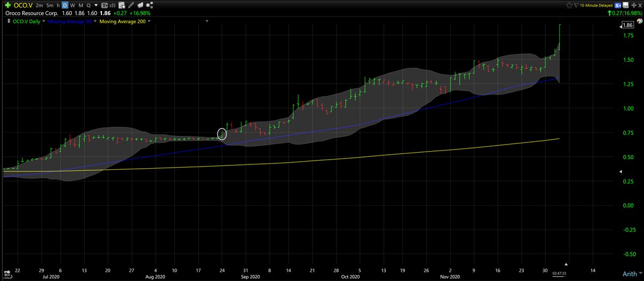Screen dimensions: 644x281
Task: Click the pane resize arrows icon
Action: [9, 21]
